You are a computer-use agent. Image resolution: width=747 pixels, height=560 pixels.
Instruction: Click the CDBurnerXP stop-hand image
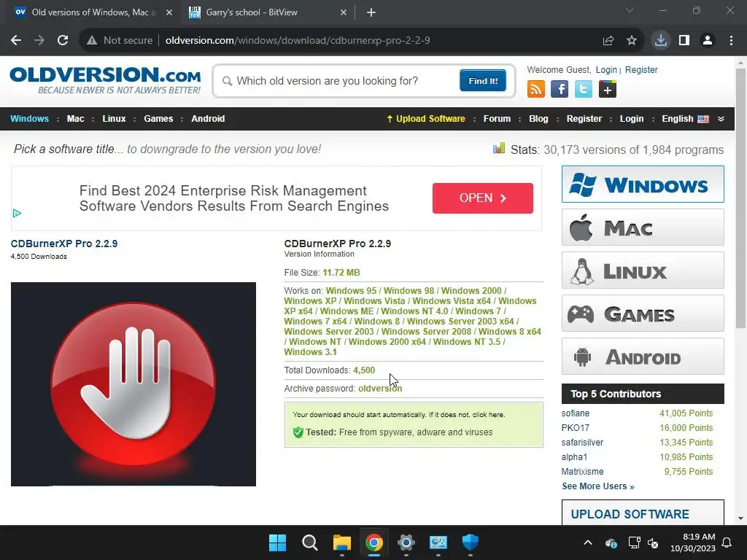133,384
